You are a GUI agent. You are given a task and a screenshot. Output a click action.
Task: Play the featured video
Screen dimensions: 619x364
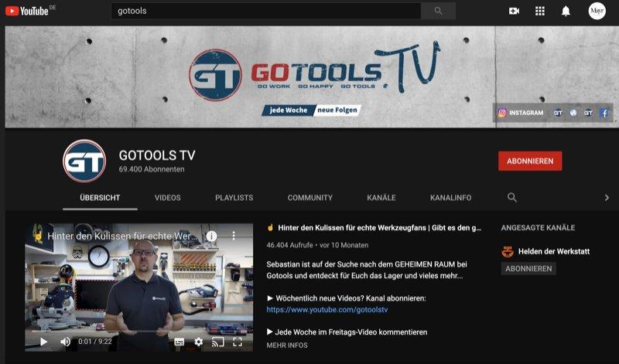pos(43,342)
